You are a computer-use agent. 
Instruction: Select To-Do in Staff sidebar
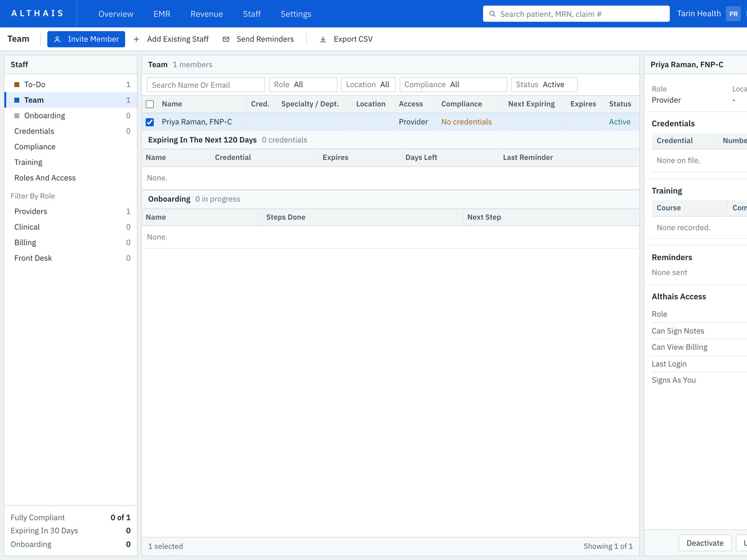71,84
